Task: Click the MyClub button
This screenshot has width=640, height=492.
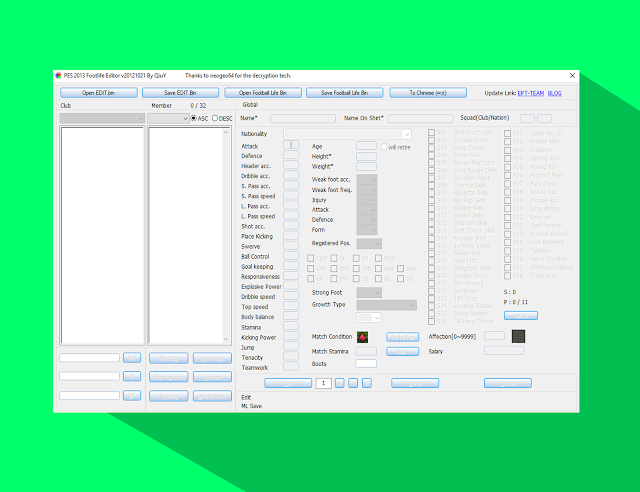Action: (169, 358)
